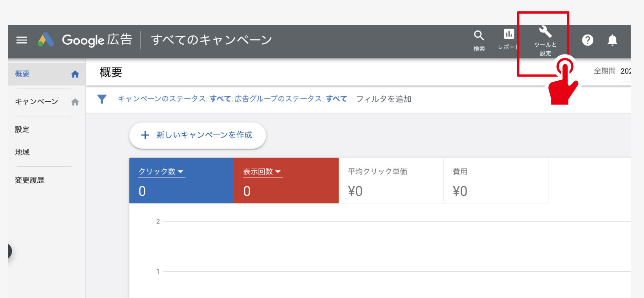Click フィルタを追加 to add filter
Screen dimensions: 644x298
coord(384,99)
